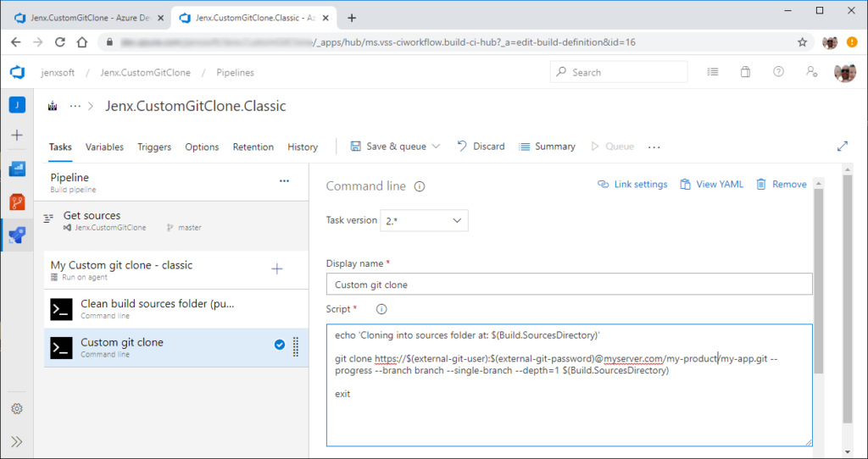Click jenxsoft in the breadcrumb
This screenshot has width=868, height=459.
point(58,73)
